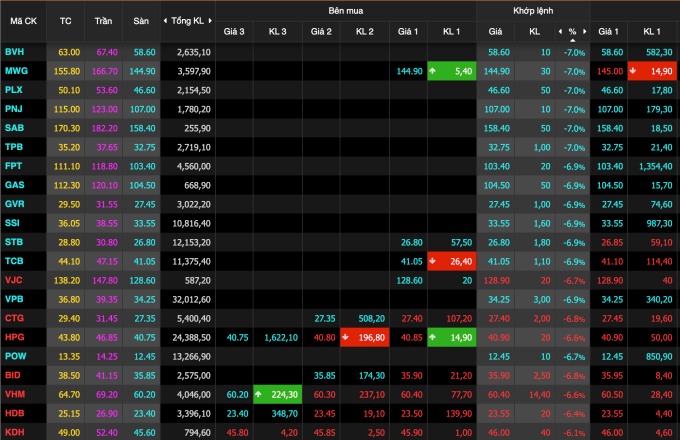Open the KDH stock symbol
The height and width of the screenshot is (440, 680).
pyautogui.click(x=15, y=432)
